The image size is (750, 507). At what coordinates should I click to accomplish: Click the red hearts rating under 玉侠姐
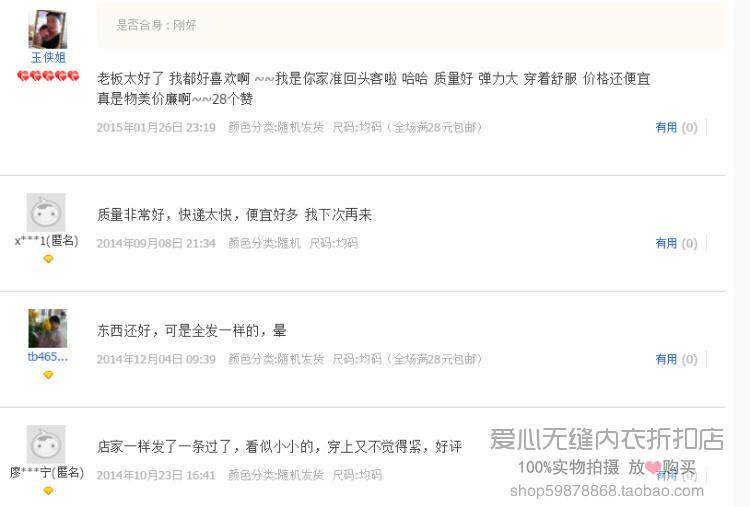coord(48,76)
